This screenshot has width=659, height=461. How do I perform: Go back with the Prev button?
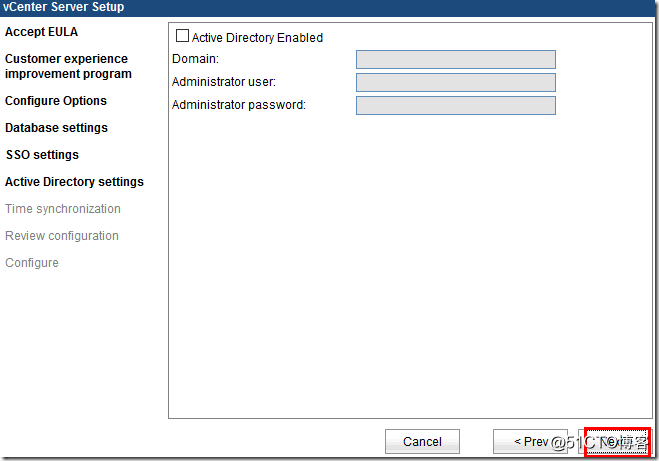point(530,441)
